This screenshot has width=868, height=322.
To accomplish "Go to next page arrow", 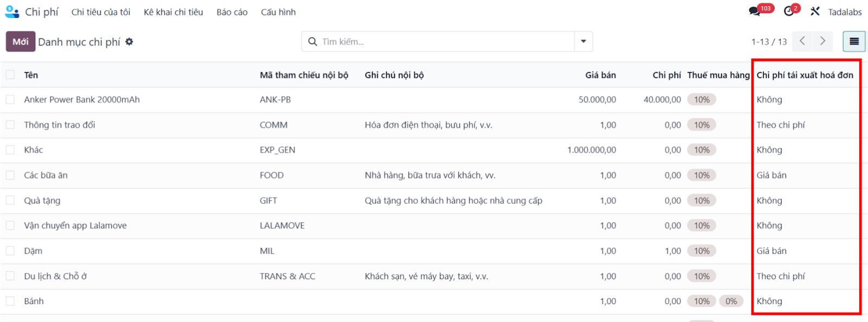I will pyautogui.click(x=822, y=41).
